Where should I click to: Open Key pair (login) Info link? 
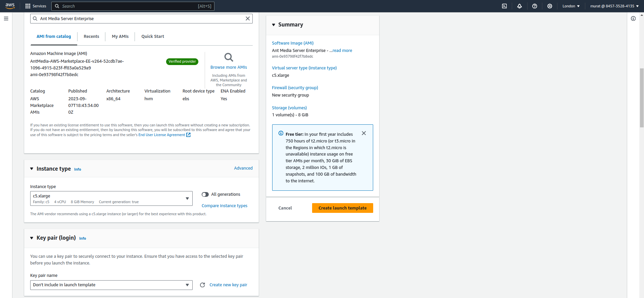(x=83, y=238)
